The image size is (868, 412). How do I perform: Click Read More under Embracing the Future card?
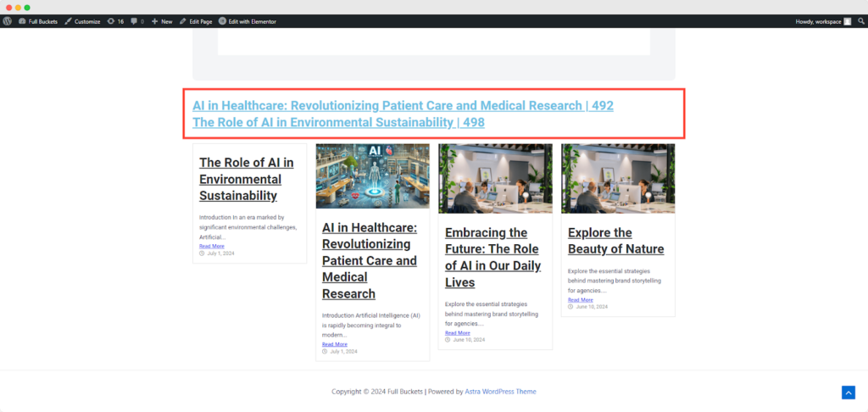[458, 333]
